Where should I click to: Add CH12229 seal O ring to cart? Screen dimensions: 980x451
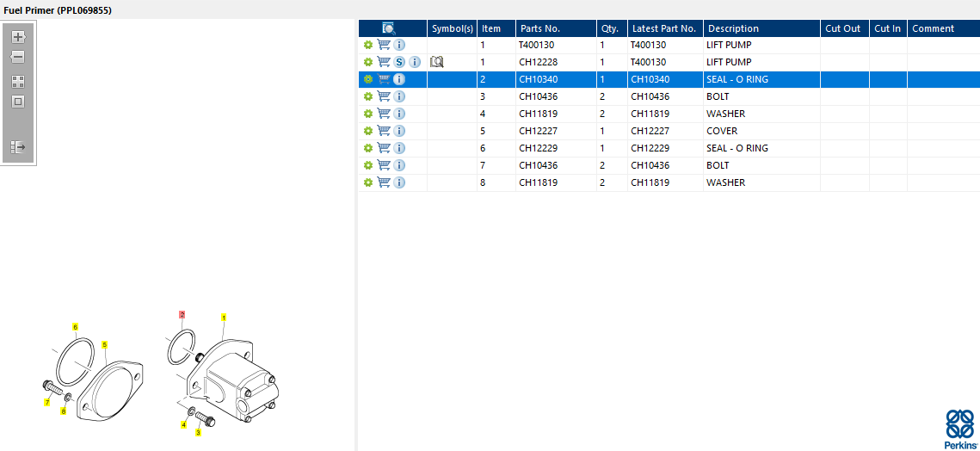[384, 148]
